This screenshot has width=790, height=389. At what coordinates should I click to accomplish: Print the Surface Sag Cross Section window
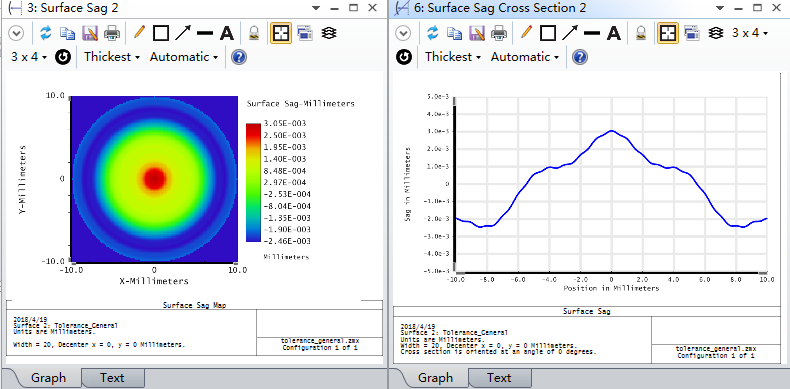pyautogui.click(x=499, y=33)
